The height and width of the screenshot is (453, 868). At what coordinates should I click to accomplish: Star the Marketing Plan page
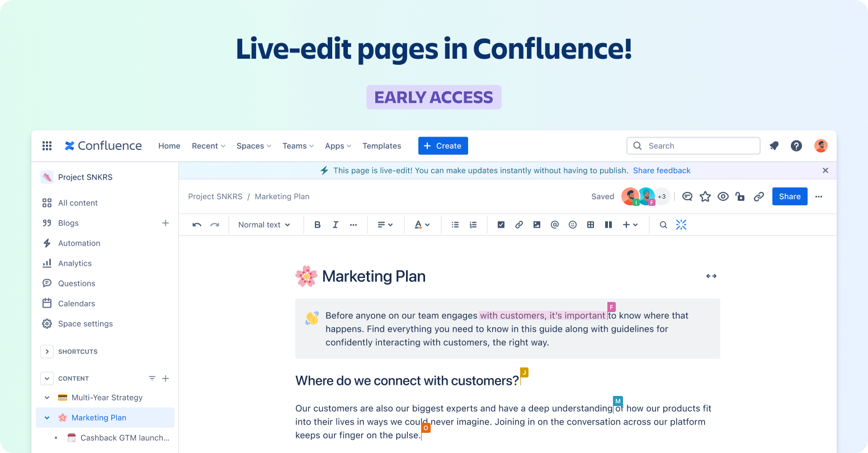pyautogui.click(x=705, y=197)
